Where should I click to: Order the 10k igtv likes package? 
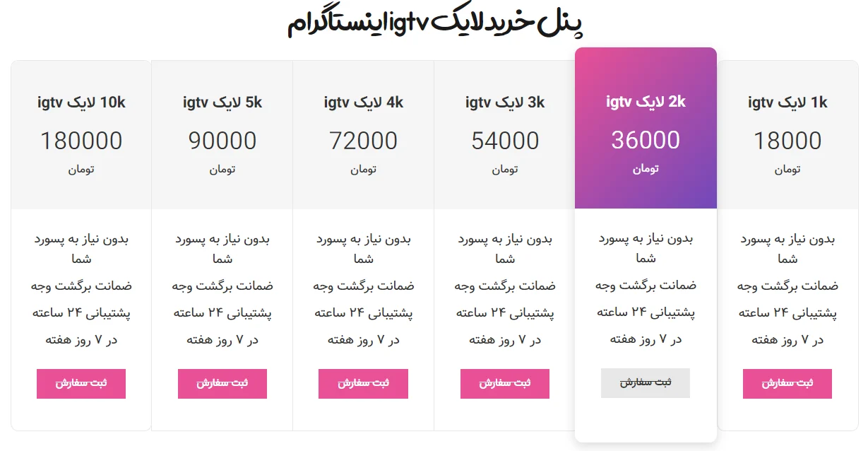(x=81, y=384)
